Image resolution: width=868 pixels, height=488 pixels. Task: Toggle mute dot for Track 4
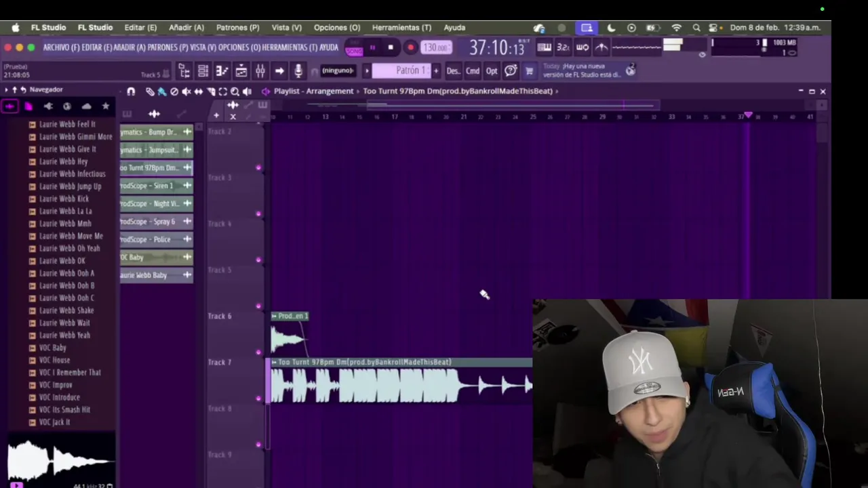pos(258,260)
